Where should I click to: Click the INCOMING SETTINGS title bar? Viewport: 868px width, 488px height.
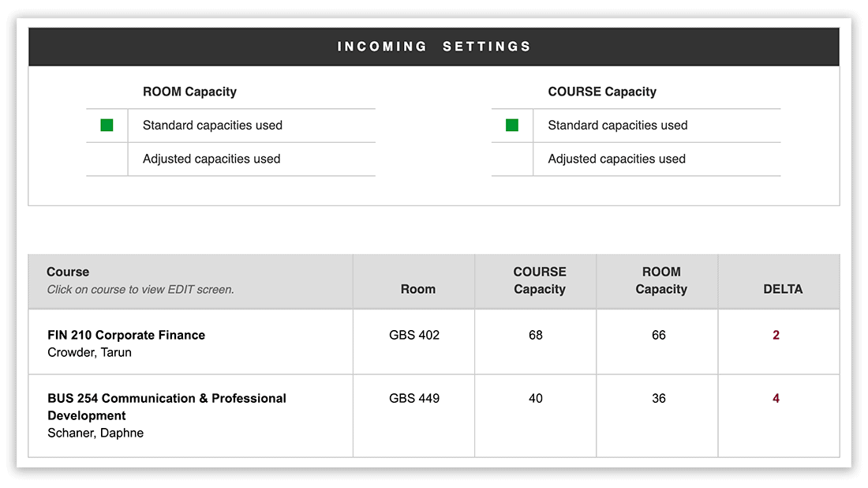[x=434, y=47]
